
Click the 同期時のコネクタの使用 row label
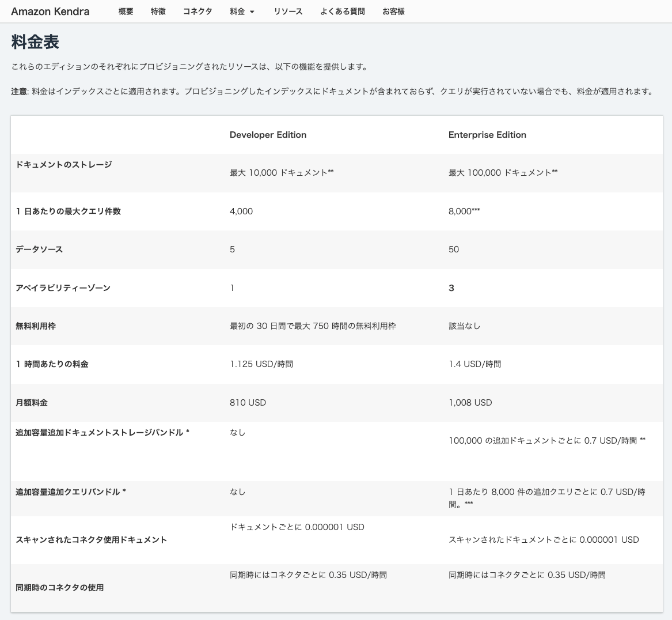59,588
